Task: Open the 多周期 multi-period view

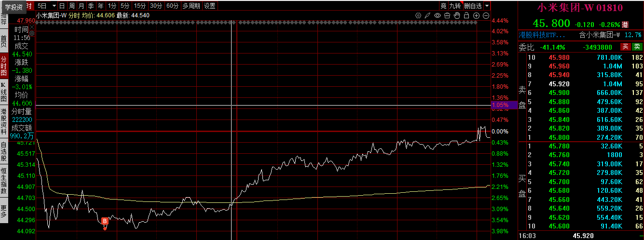Action: 191,6
